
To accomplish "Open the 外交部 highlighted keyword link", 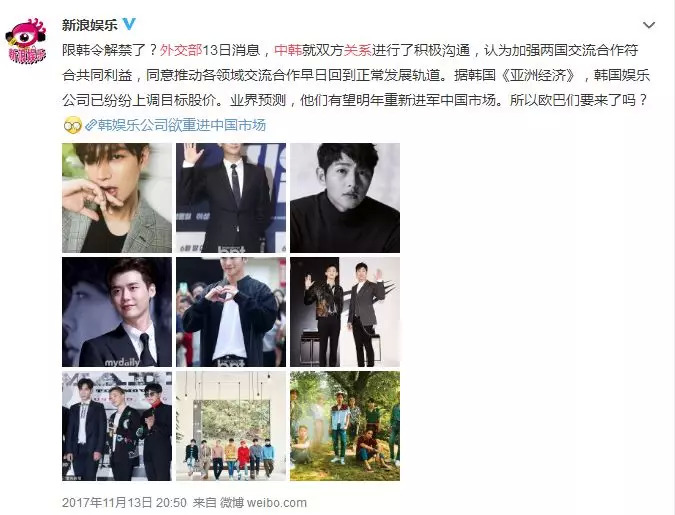I will click(x=181, y=50).
